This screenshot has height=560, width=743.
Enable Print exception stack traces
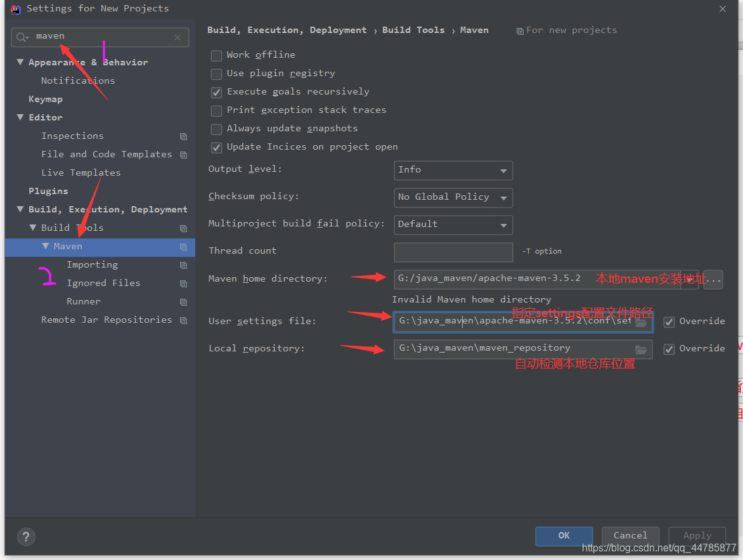(x=216, y=111)
